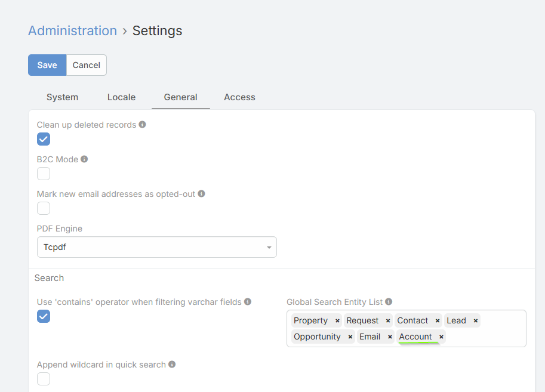Remove Lead tag from search entities
This screenshot has height=392, width=545.
pyautogui.click(x=476, y=321)
